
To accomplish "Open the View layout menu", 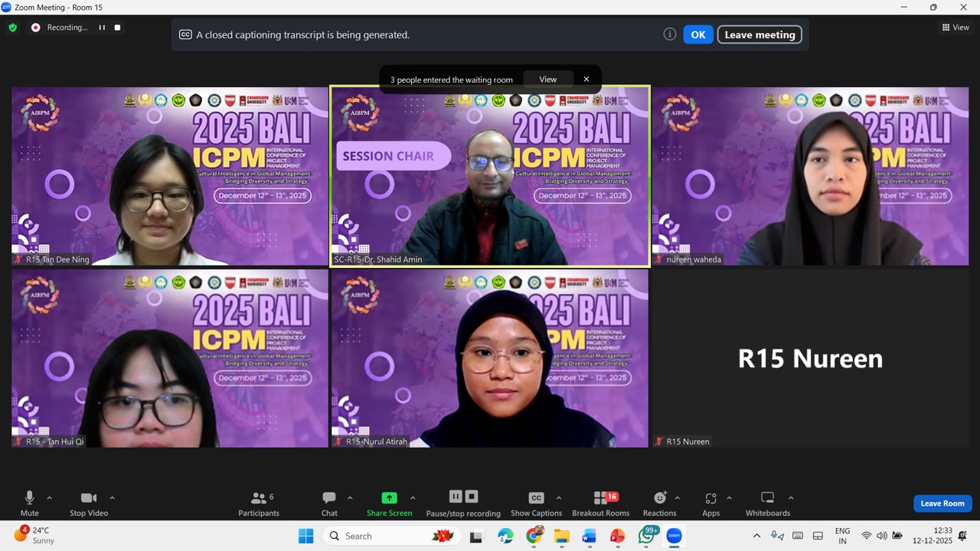I will (x=955, y=28).
